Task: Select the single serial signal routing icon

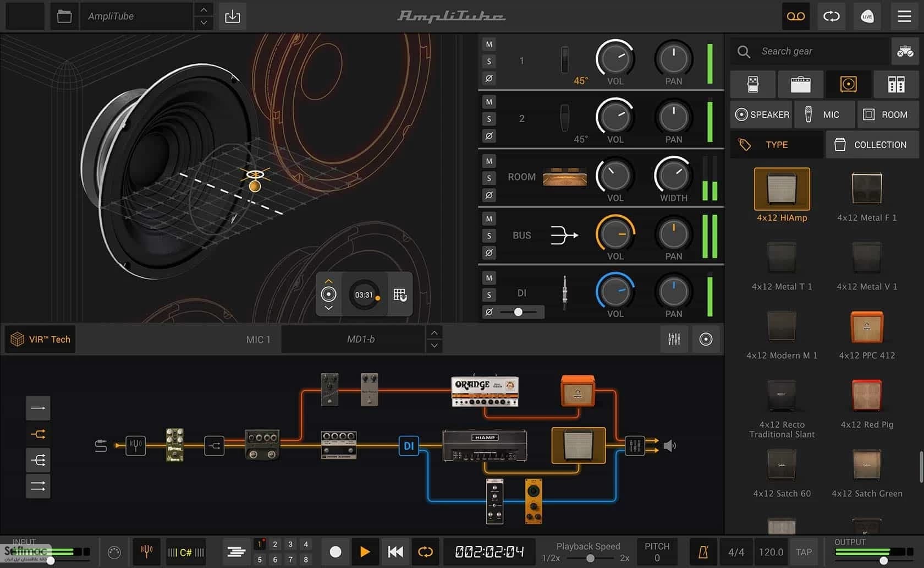Action: (x=38, y=408)
